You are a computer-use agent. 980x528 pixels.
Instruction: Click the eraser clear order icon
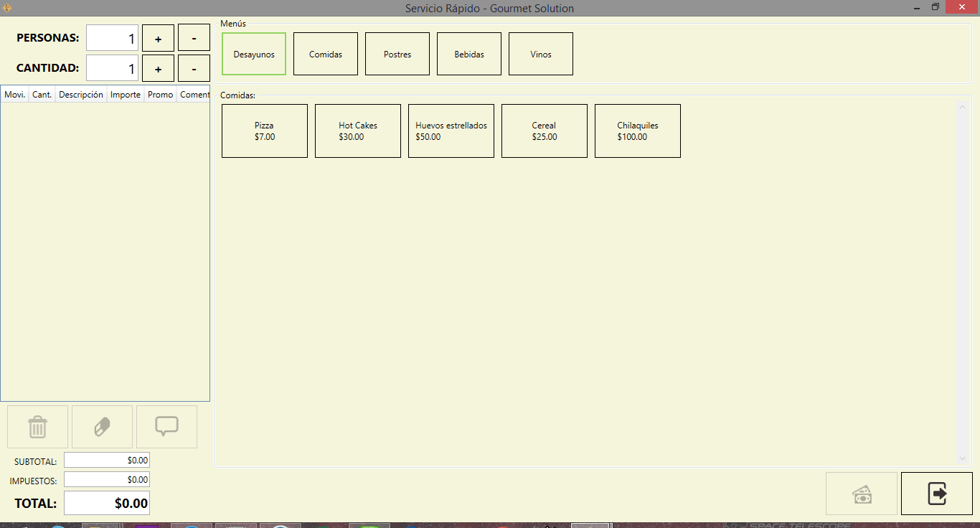(102, 427)
